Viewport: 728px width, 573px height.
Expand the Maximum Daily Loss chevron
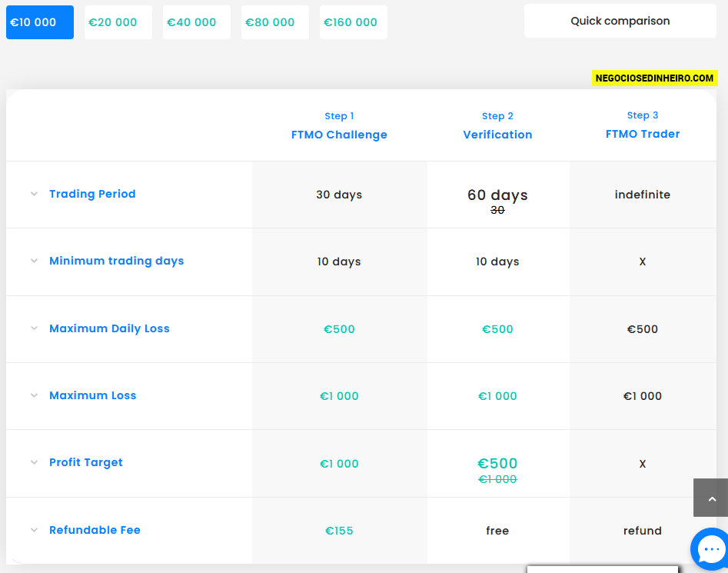click(34, 328)
